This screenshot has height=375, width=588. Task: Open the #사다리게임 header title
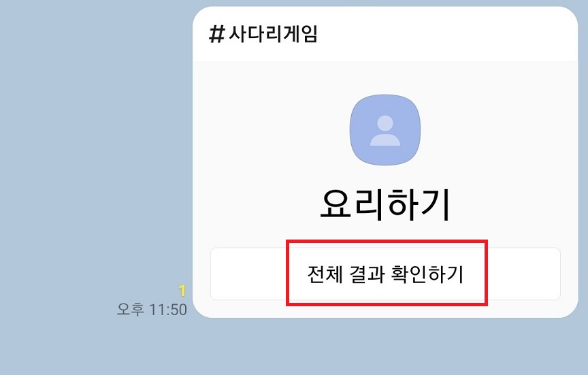[x=263, y=34]
